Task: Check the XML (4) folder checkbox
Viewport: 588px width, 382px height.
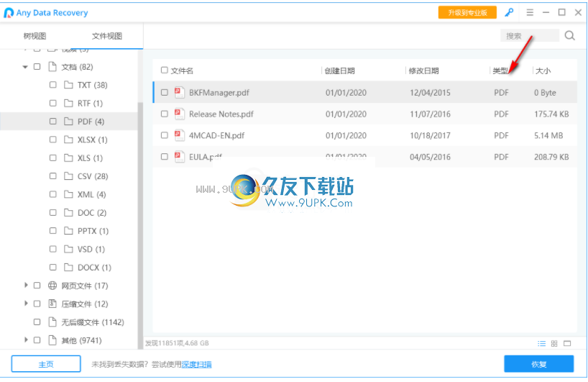Action: coord(53,194)
